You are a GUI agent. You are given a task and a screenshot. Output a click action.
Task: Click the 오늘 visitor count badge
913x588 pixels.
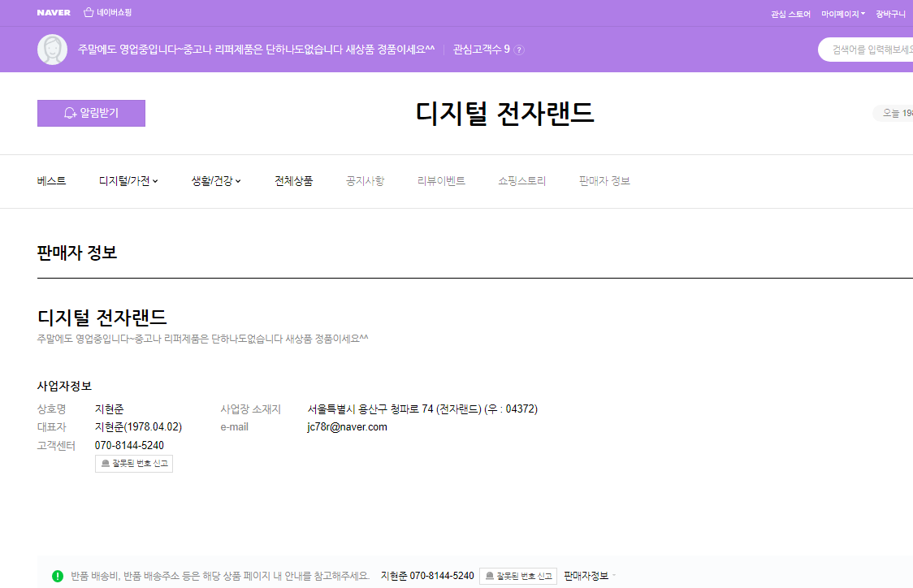pyautogui.click(x=894, y=113)
